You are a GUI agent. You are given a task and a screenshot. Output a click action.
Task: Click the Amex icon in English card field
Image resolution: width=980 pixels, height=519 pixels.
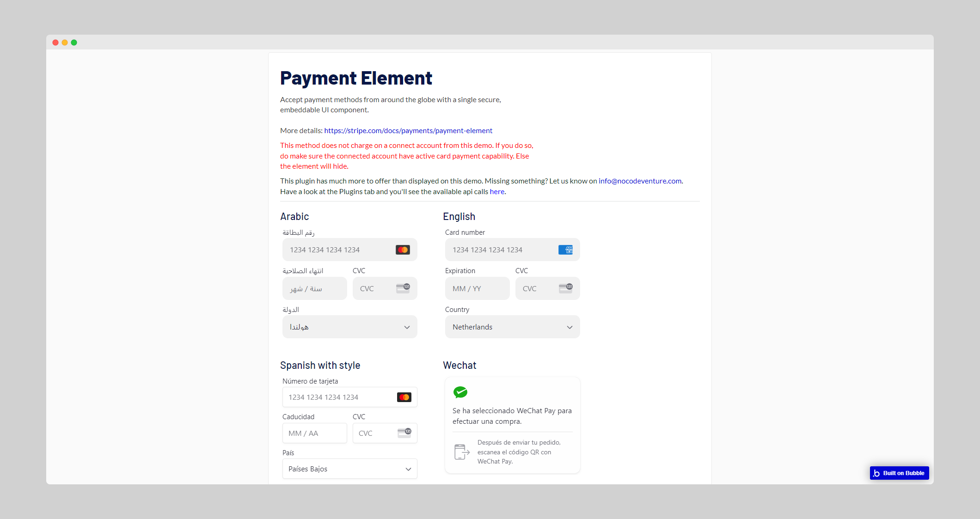coord(565,250)
